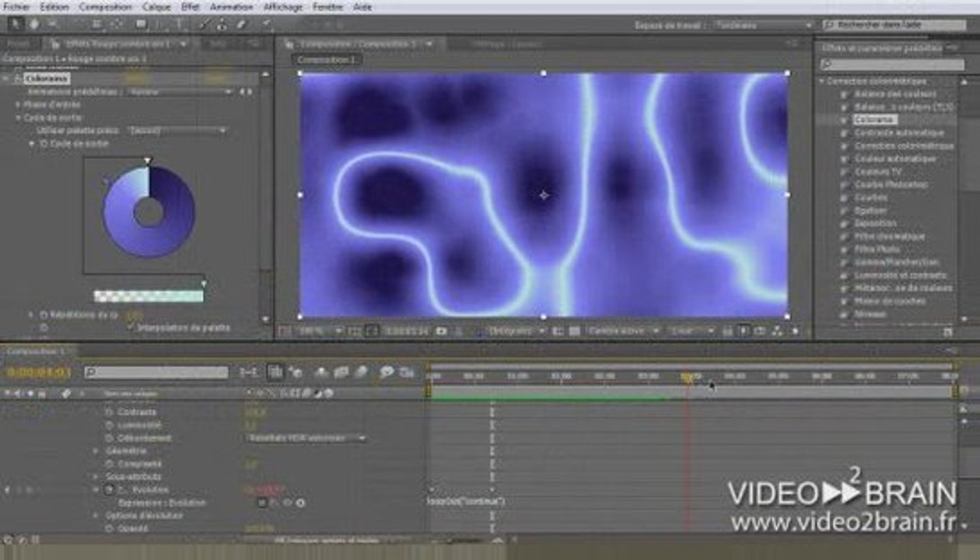Toggle stopwatch for Débordement property
Viewport: 980px width, 560px height.
click(109, 438)
